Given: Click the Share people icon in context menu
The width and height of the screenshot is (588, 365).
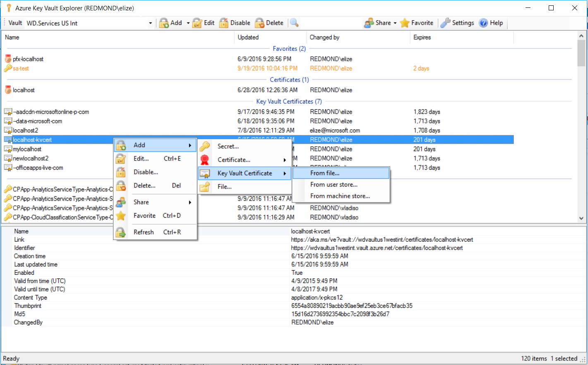Looking at the screenshot, I should [121, 202].
